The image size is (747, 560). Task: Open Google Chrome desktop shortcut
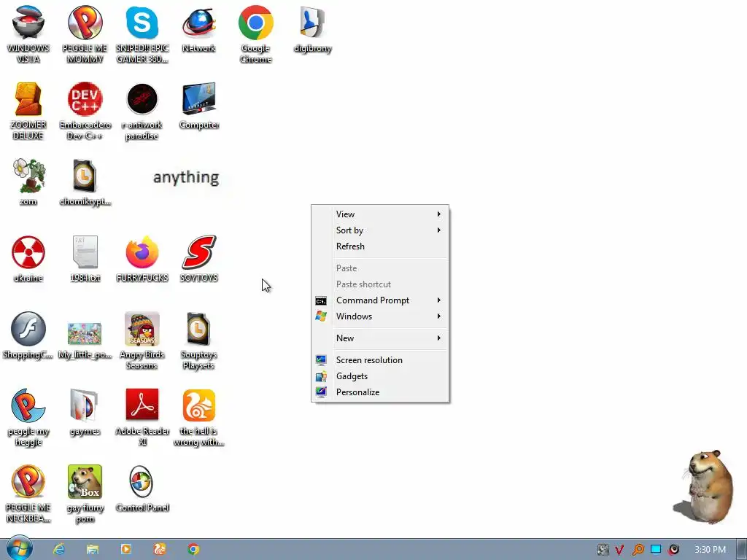pyautogui.click(x=256, y=34)
